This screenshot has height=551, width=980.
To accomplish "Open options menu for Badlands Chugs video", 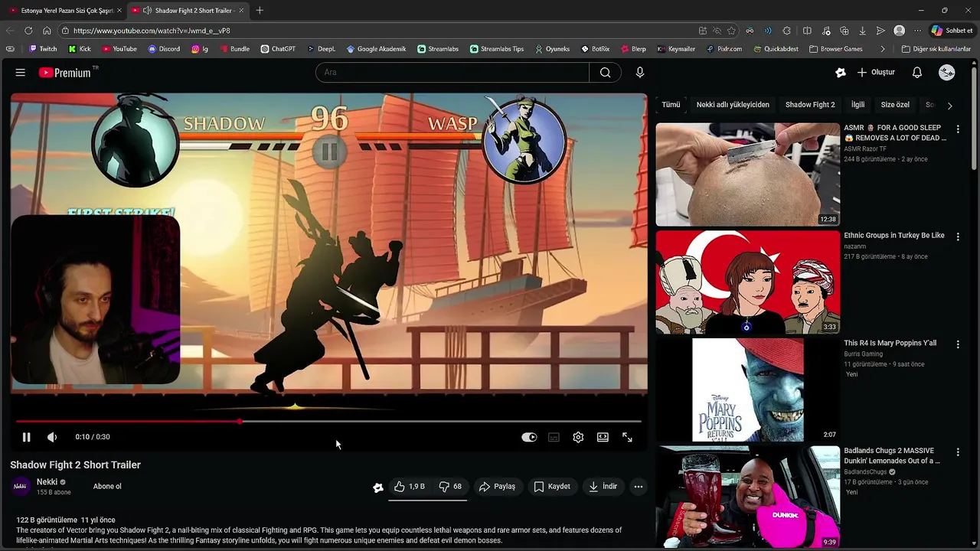I will (958, 452).
